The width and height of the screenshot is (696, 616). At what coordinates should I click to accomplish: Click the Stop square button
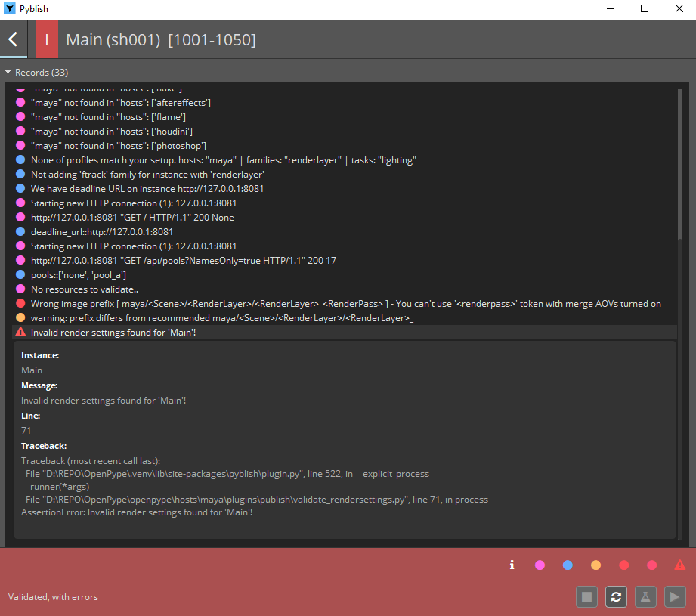point(587,596)
